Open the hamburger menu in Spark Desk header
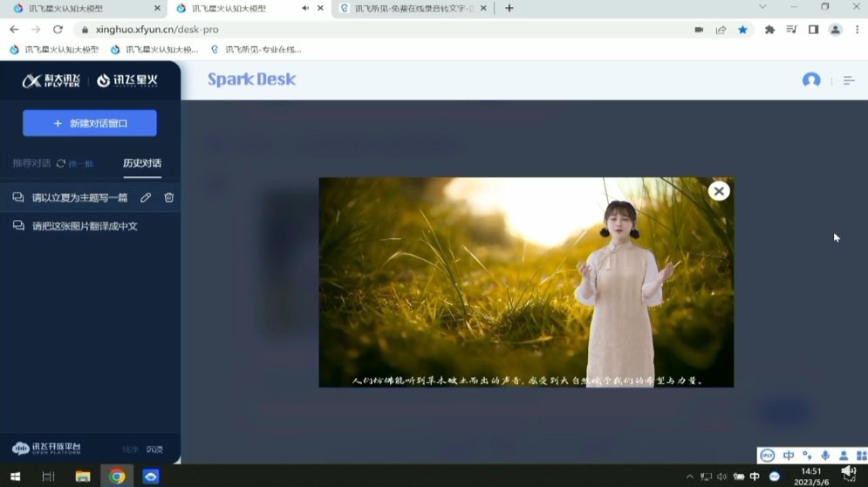 [x=848, y=80]
